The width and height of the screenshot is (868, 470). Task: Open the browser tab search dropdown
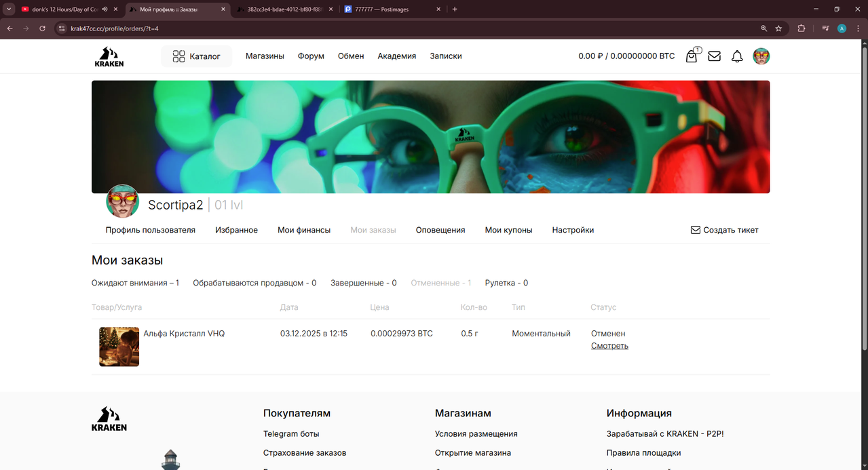click(9, 9)
